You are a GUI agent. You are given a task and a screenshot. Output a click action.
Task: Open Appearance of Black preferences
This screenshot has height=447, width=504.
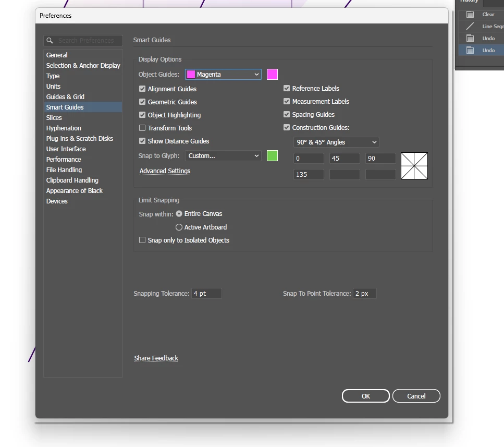74,191
